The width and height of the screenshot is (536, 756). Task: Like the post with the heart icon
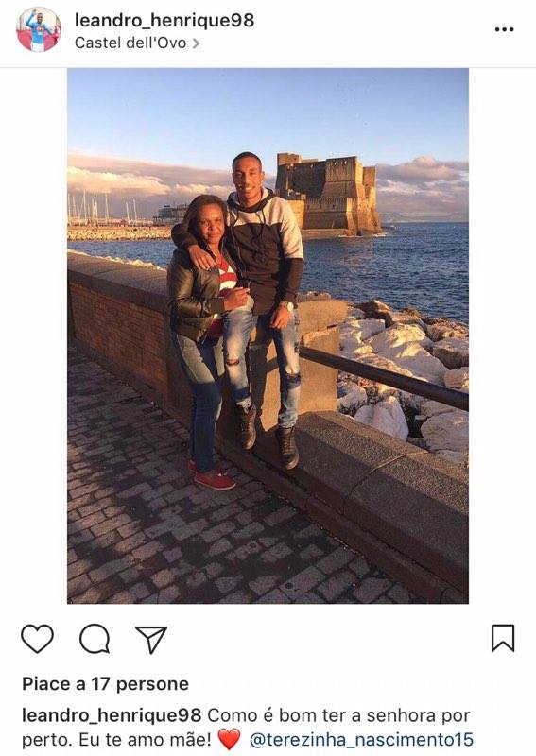[37, 639]
